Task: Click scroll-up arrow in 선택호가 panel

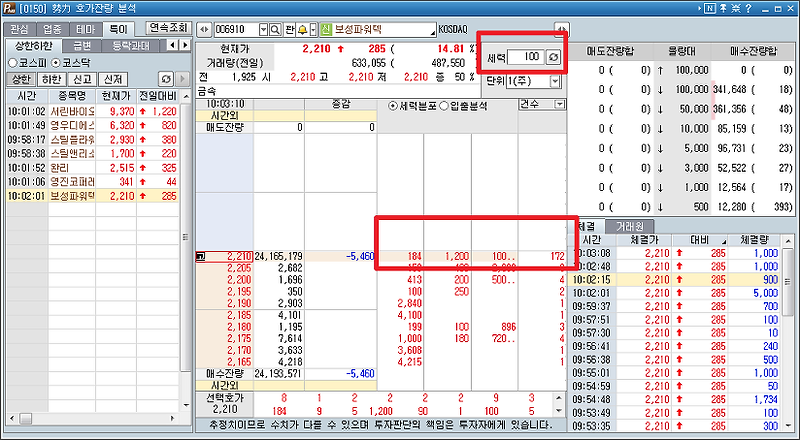Action: [559, 398]
